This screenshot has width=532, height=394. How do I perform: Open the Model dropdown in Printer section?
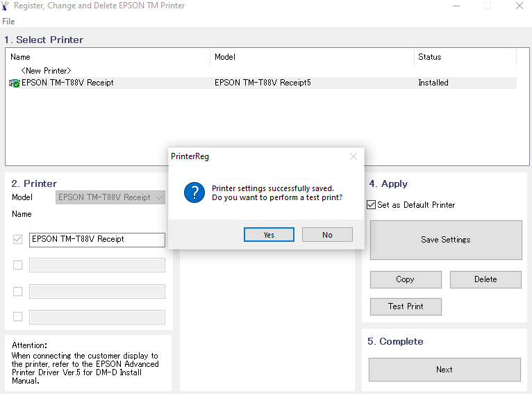point(110,197)
